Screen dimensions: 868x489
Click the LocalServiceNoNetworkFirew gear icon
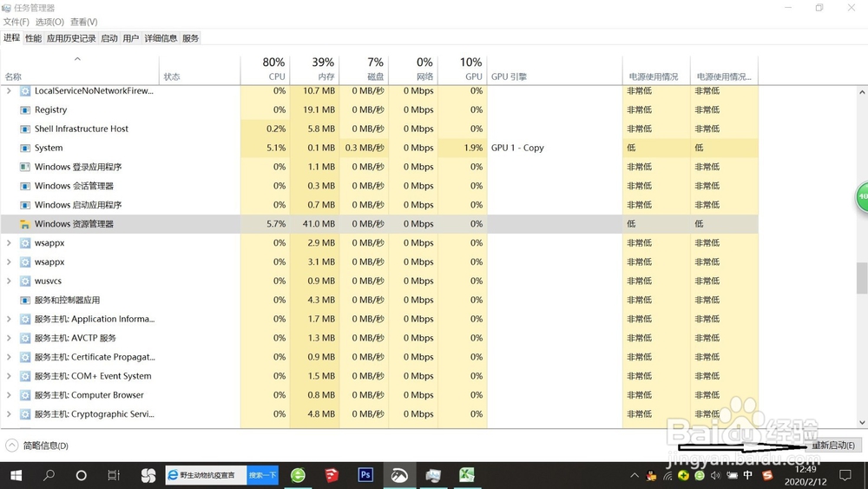tap(25, 91)
